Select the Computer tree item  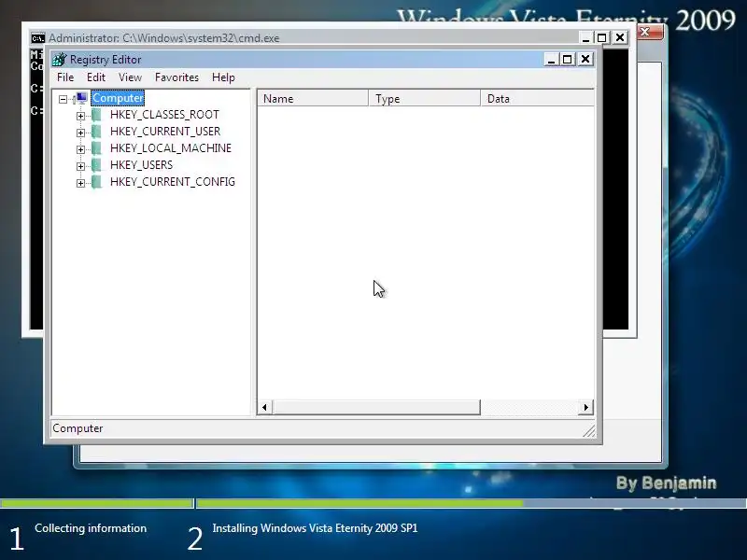point(118,98)
